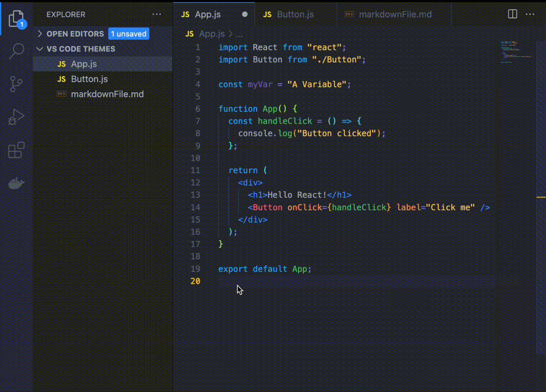Open the editor More Actions menu
Viewport: 546px width, 392px height.
coord(530,14)
